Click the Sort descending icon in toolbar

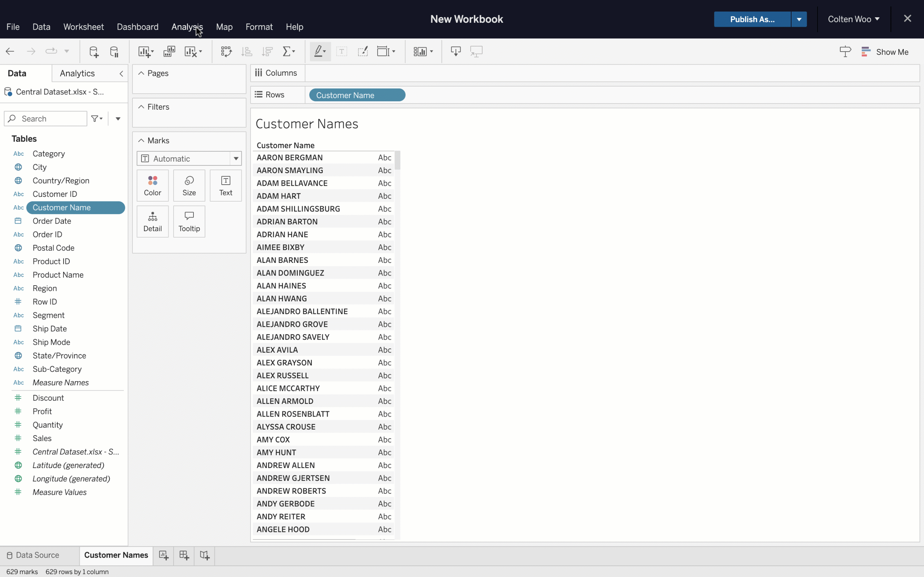tap(267, 51)
